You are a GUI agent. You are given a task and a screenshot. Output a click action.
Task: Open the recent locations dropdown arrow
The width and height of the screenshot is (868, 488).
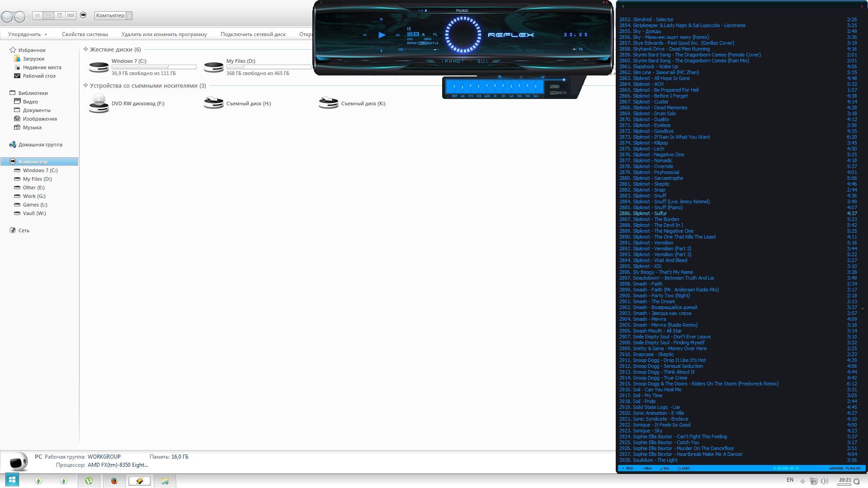tap(28, 17)
